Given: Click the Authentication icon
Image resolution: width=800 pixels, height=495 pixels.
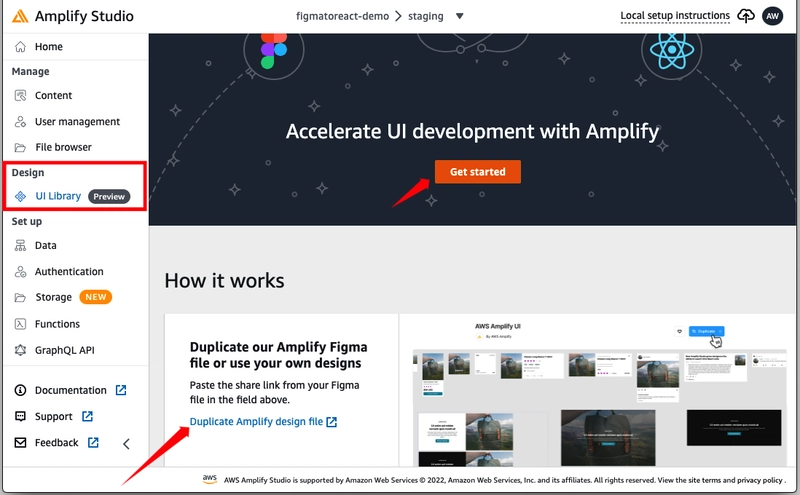Looking at the screenshot, I should pos(20,271).
